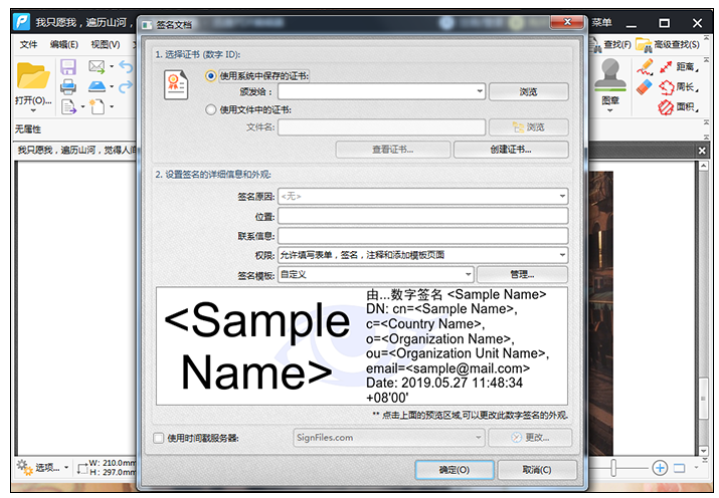Click the Stamp (图章) icon
719x498 pixels.
coord(610,75)
